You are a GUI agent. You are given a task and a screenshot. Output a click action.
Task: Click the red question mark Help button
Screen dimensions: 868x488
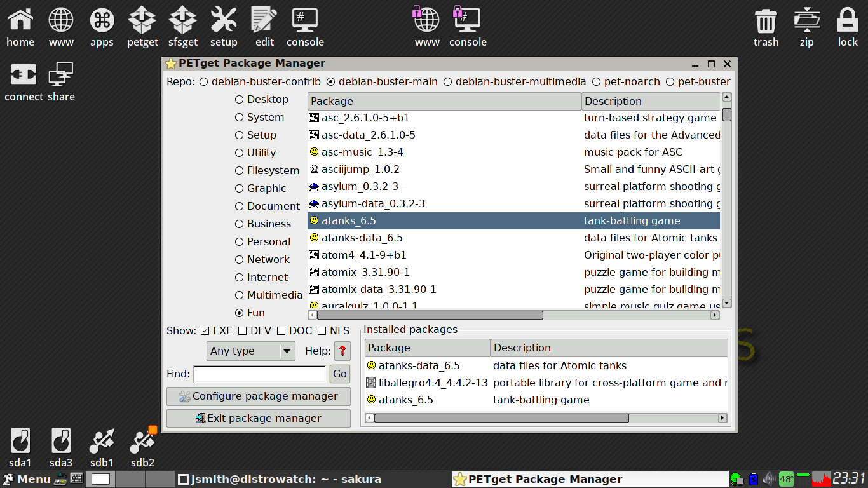pyautogui.click(x=342, y=351)
